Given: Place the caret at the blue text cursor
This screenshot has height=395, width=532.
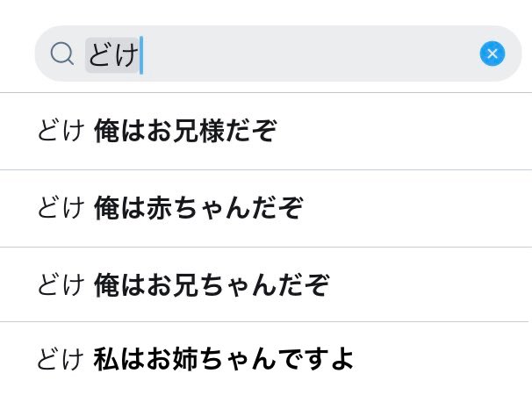Looking at the screenshot, I should (x=141, y=55).
